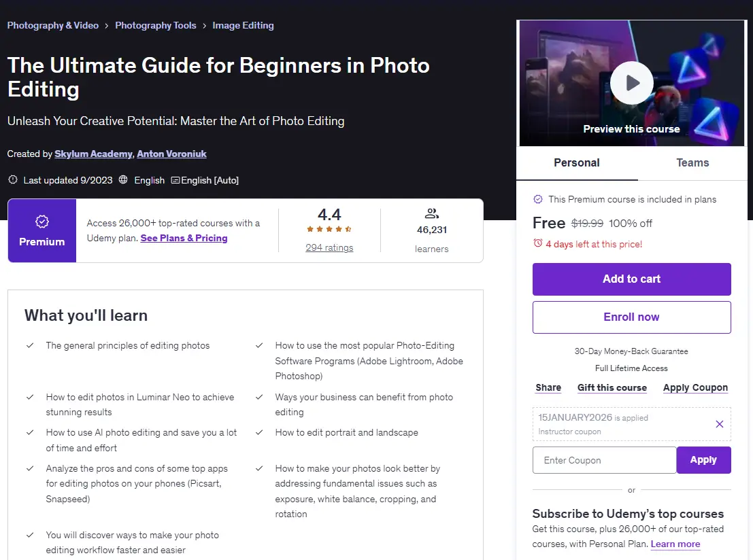Click the 'Free' price label

pos(549,223)
